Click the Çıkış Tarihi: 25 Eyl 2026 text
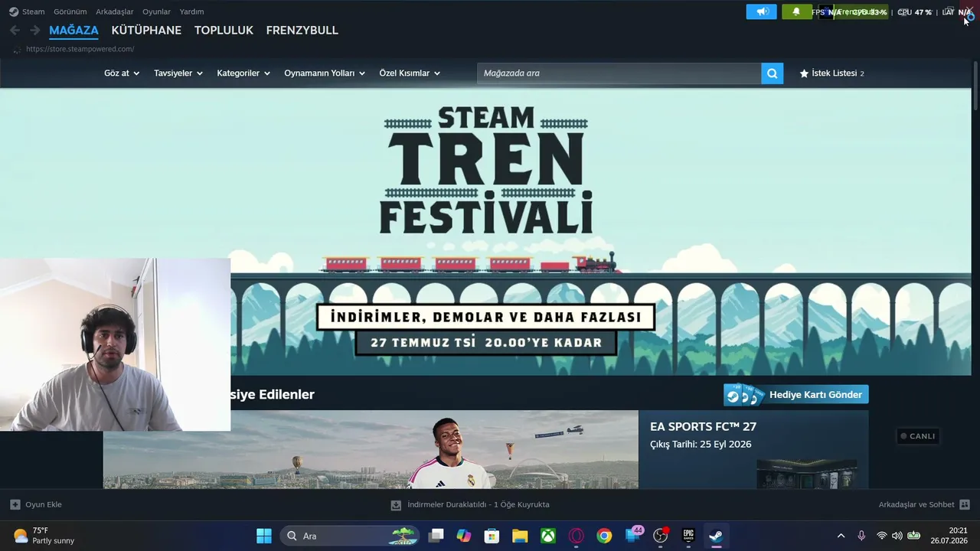This screenshot has width=980, height=551. (701, 445)
